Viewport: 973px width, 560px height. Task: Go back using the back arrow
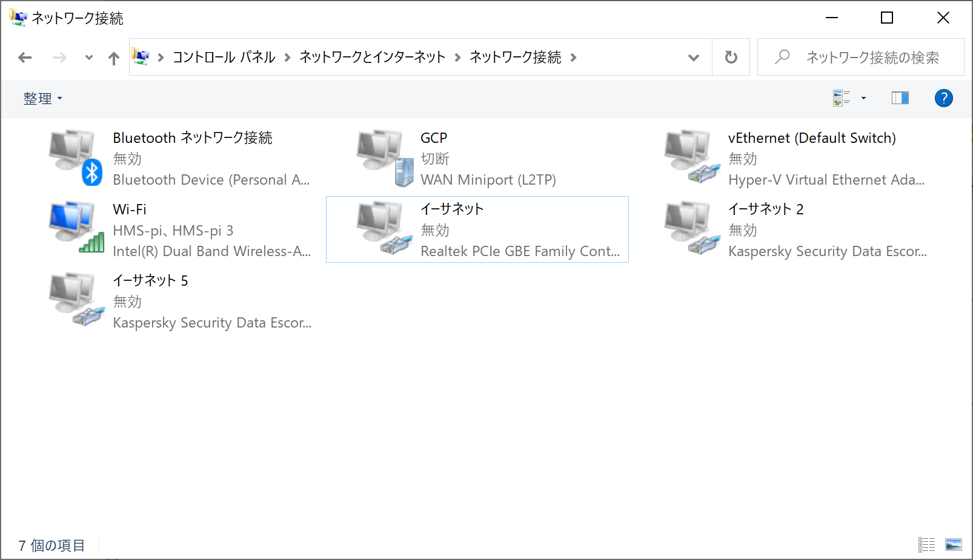pos(25,57)
